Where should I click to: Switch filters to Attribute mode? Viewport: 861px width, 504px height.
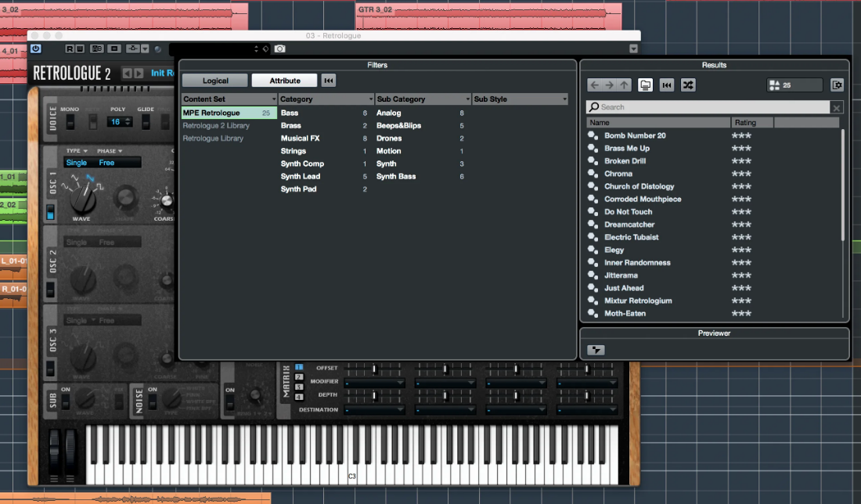point(284,81)
